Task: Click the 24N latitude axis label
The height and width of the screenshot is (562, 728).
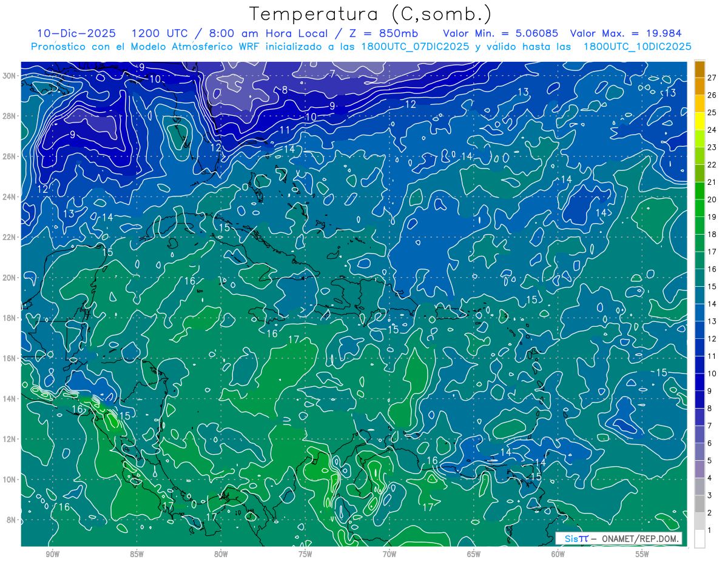Action: (x=10, y=196)
